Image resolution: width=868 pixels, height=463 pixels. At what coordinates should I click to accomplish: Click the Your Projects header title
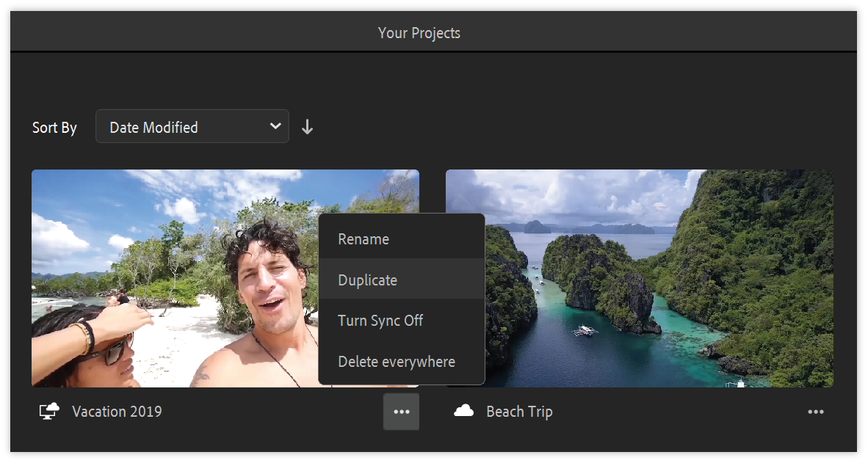419,33
